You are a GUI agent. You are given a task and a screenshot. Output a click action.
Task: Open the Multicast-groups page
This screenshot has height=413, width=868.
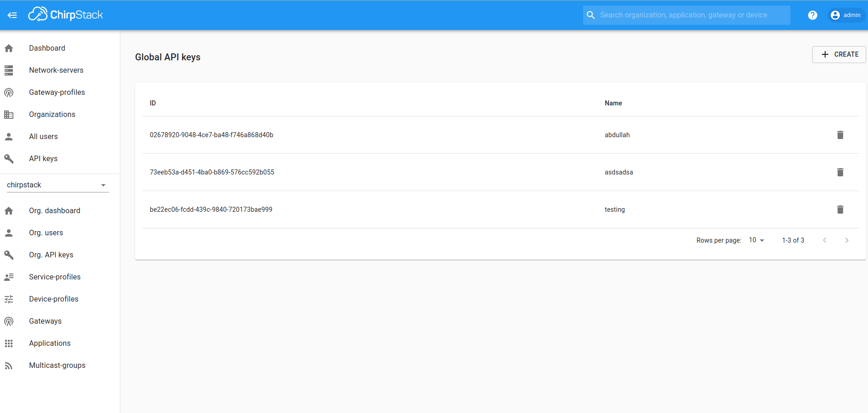(57, 366)
